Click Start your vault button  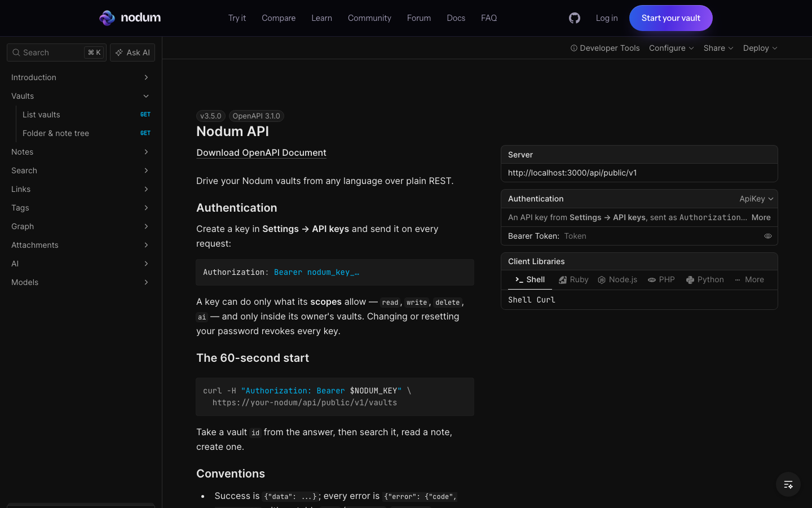point(671,18)
